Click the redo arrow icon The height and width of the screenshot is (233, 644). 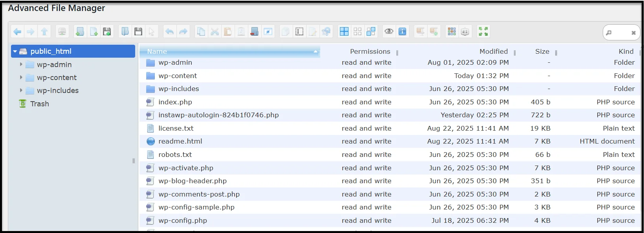[183, 32]
